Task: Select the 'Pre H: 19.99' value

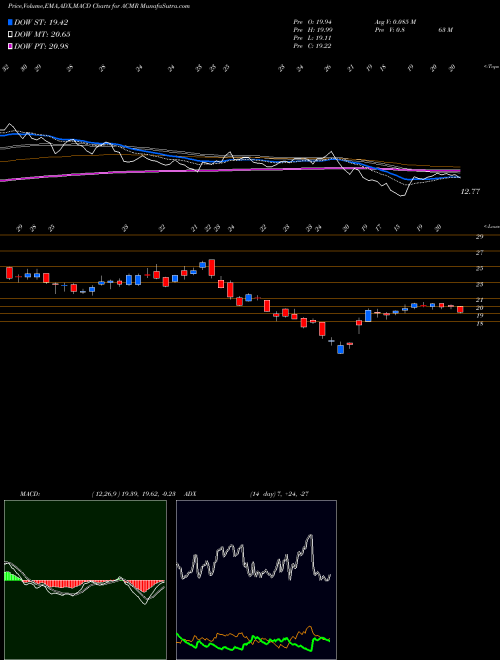Action: tap(312, 30)
